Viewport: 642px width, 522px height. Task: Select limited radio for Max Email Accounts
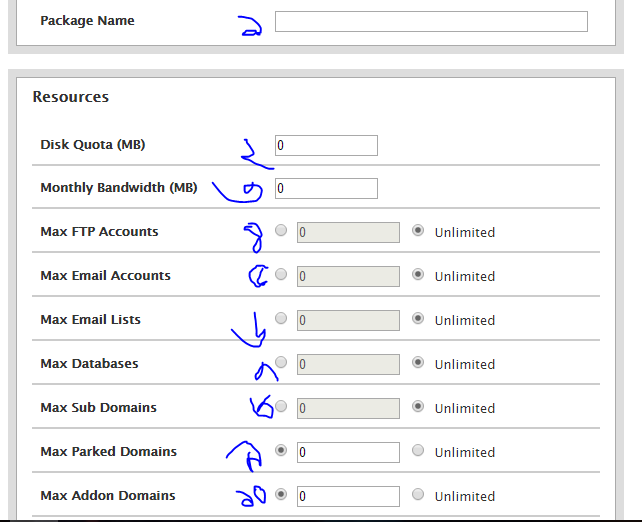coord(281,275)
